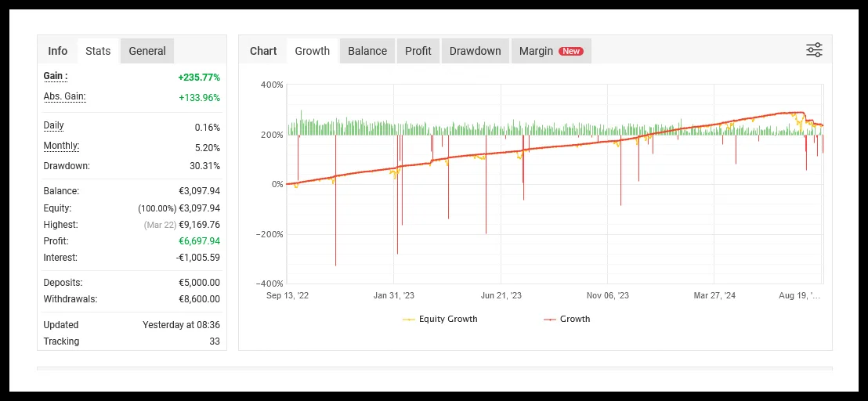Click the Withdrawals €8,600.00 value

pos(199,299)
